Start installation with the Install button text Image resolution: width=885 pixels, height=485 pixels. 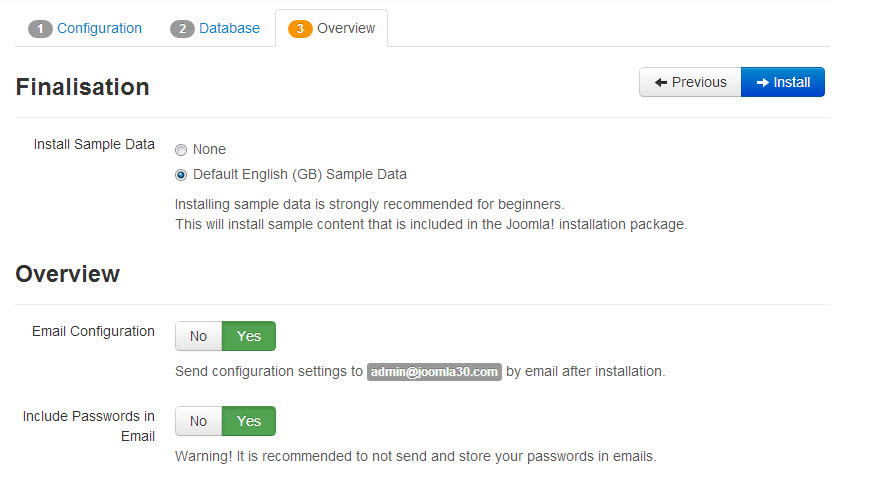pos(791,82)
